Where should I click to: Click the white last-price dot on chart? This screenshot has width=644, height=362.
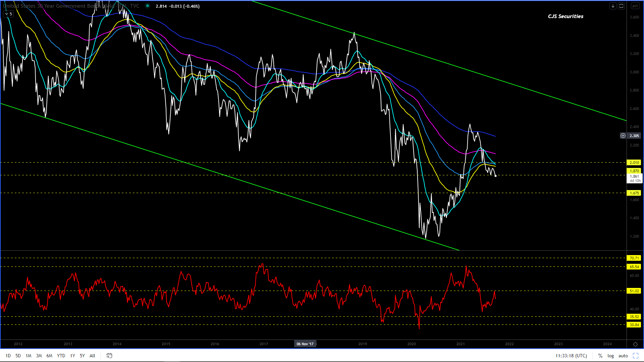click(x=495, y=176)
